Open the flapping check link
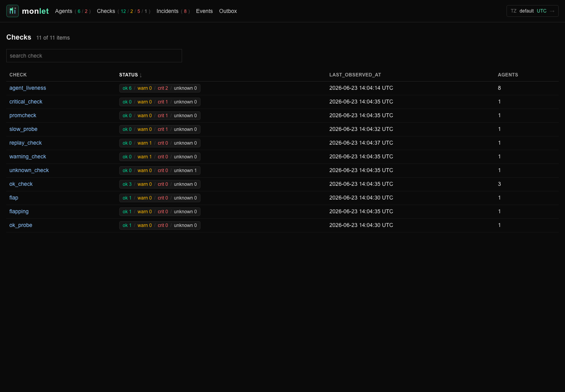565x392 pixels. coord(19,211)
